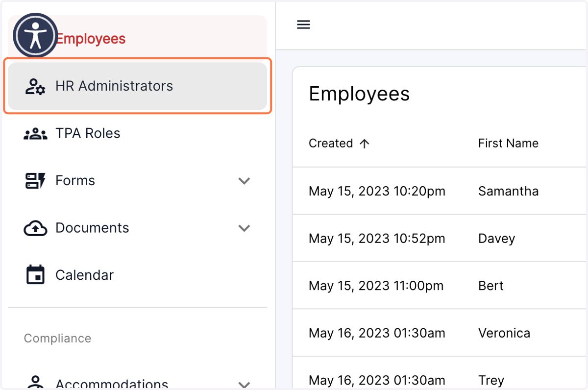
Task: Sort by the First Name column header
Action: click(x=508, y=144)
